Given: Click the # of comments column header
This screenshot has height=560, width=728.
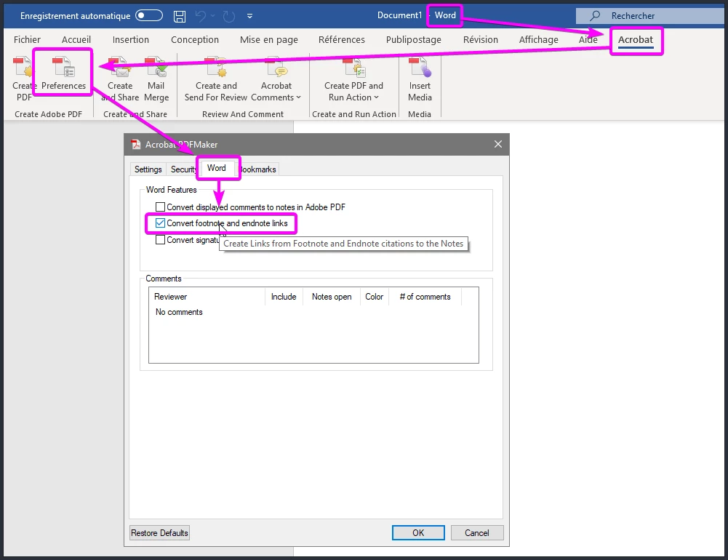Looking at the screenshot, I should pyautogui.click(x=425, y=297).
